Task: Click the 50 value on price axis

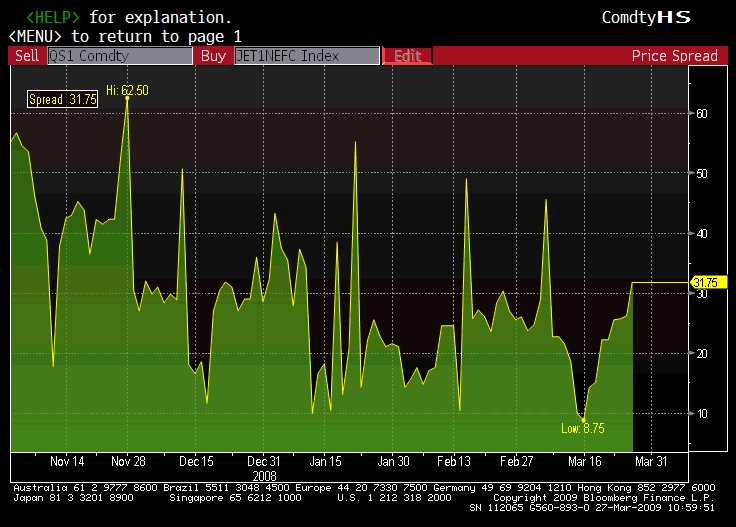Action: (702, 174)
